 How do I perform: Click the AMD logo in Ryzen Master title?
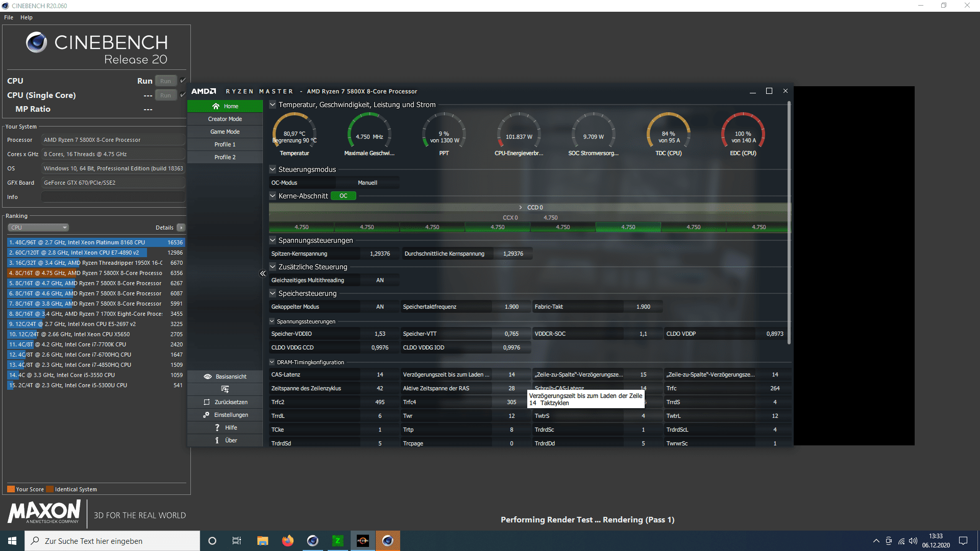pyautogui.click(x=204, y=91)
